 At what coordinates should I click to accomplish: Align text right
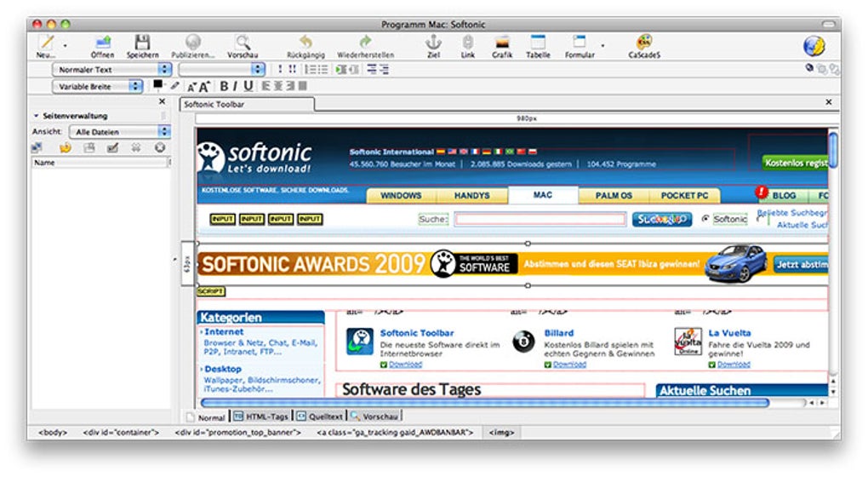coord(290,86)
